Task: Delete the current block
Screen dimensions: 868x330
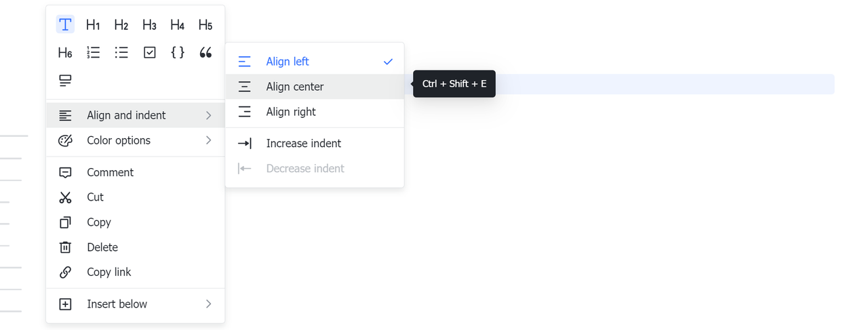Action: [102, 247]
